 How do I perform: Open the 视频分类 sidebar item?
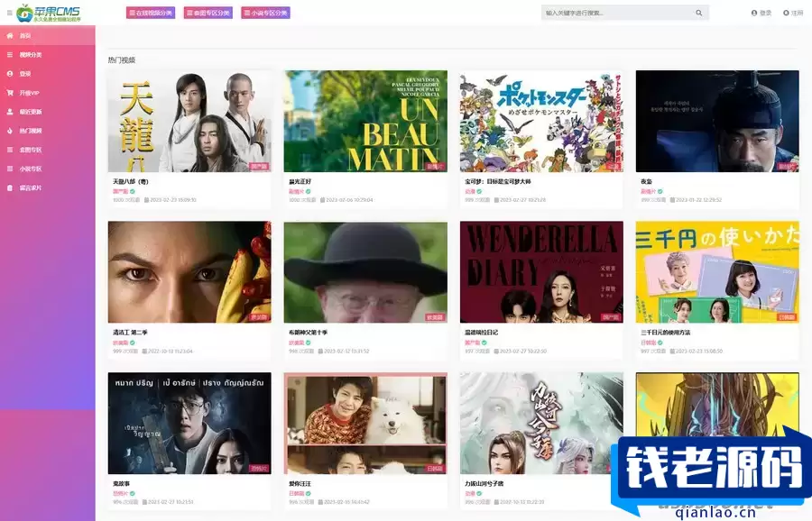coord(48,55)
